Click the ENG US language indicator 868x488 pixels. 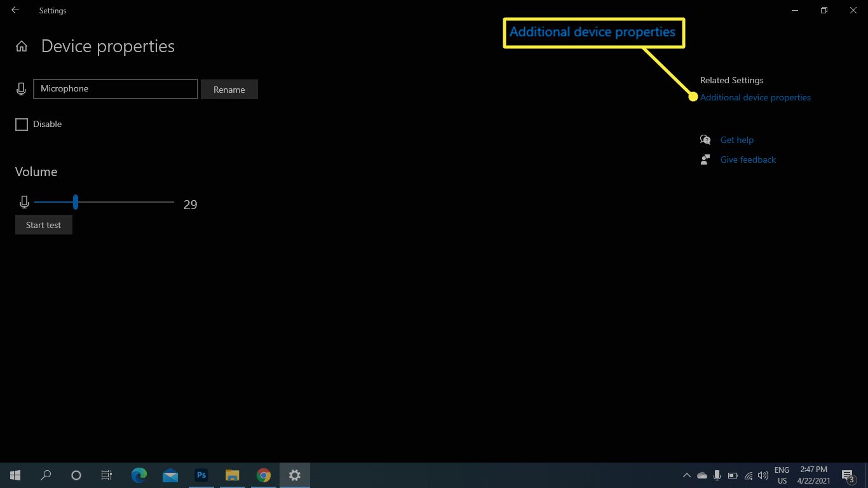[x=782, y=475]
